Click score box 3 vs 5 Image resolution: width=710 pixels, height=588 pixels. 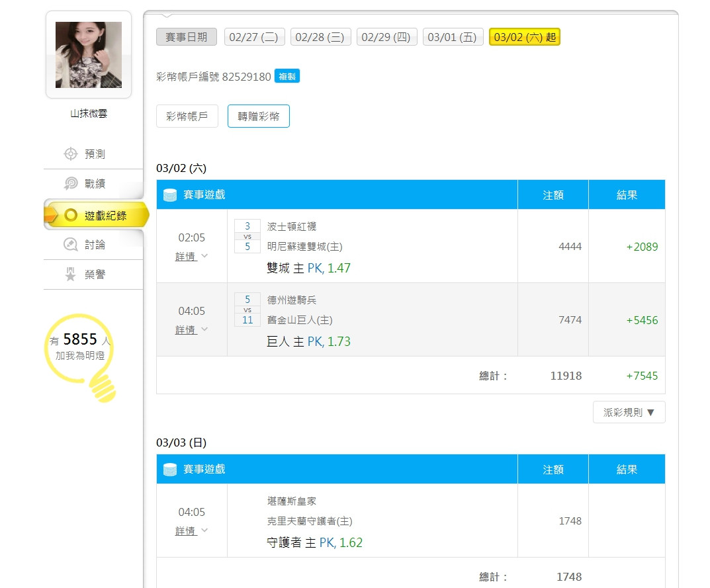[247, 236]
